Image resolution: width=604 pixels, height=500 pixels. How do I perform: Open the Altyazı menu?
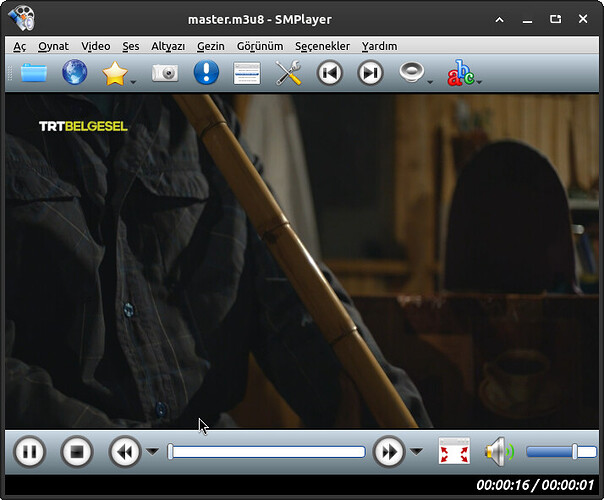tap(168, 46)
